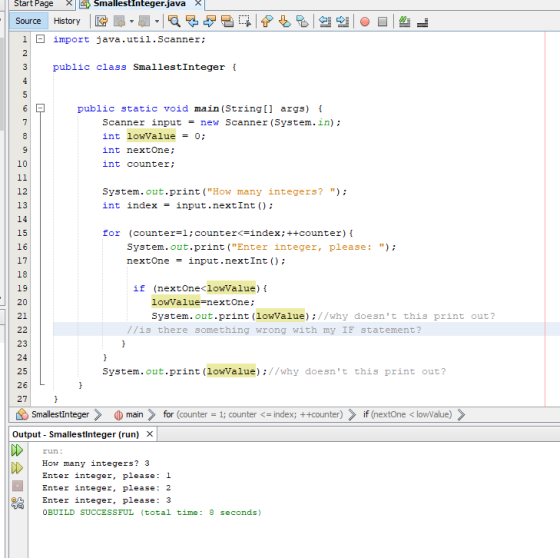Toggle Bookmark on current line
The height and width of the screenshot is (558, 560).
302,21
